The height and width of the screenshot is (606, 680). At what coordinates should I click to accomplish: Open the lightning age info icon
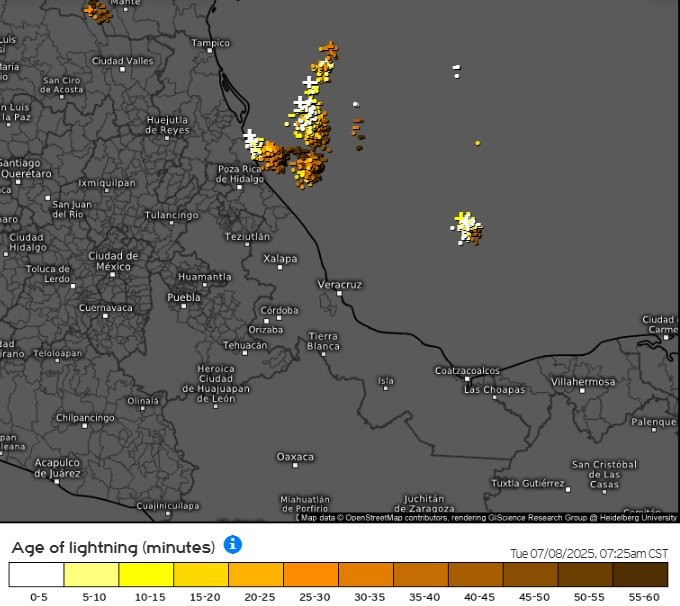click(x=232, y=544)
